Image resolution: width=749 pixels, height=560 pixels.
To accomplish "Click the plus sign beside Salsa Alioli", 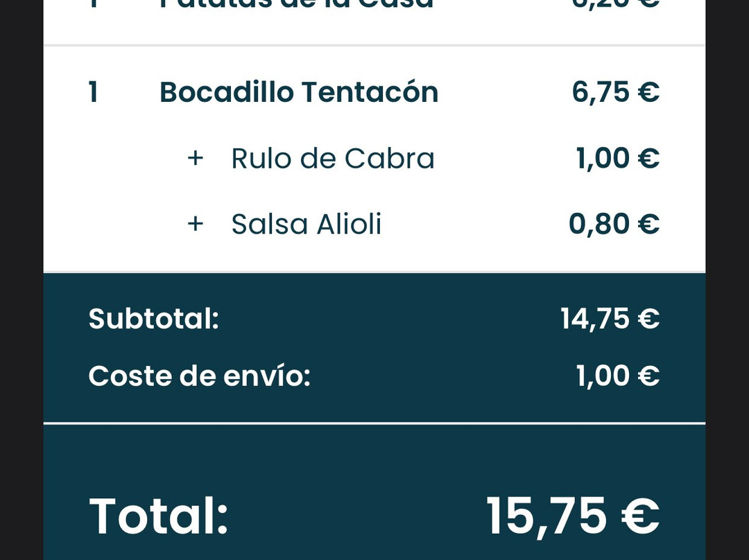I will [x=196, y=224].
